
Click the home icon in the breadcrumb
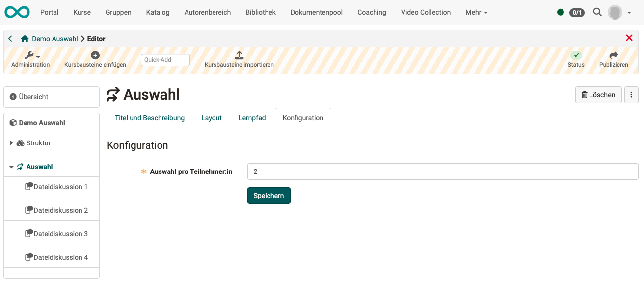[x=24, y=38]
